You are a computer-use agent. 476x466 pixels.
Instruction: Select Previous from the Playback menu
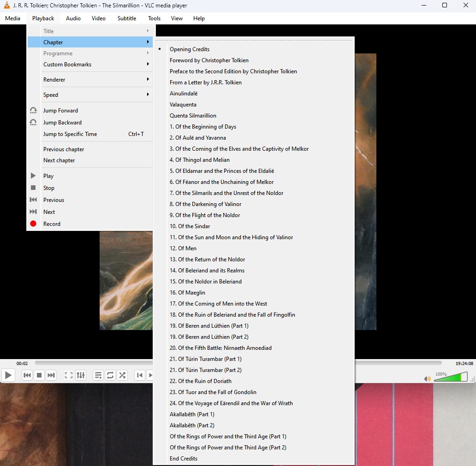pos(90,200)
